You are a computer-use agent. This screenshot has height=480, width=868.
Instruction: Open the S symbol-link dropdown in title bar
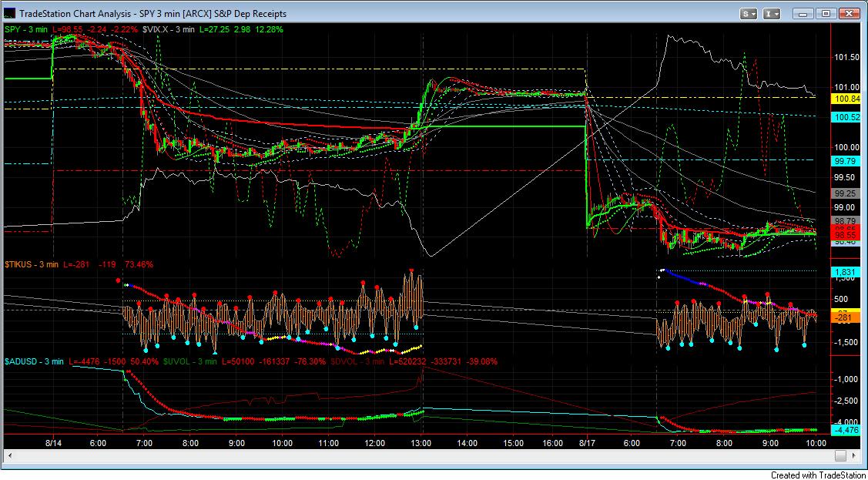click(x=749, y=14)
